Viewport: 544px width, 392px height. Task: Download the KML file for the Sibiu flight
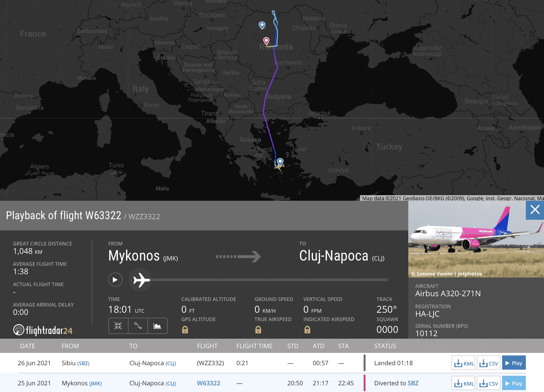pyautogui.click(x=463, y=363)
